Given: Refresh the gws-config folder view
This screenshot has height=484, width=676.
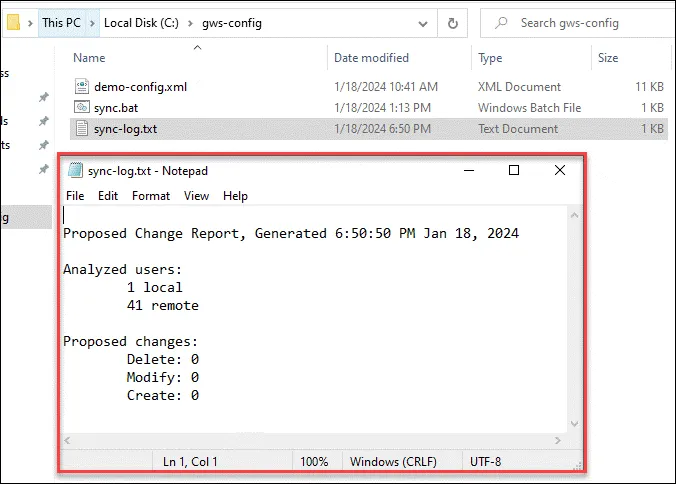Looking at the screenshot, I should pos(452,23).
